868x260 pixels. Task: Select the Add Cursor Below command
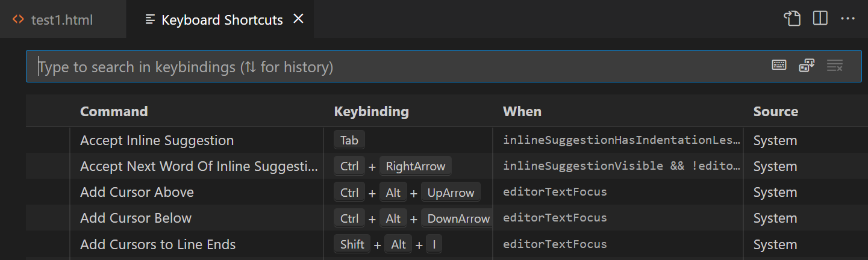[136, 218]
